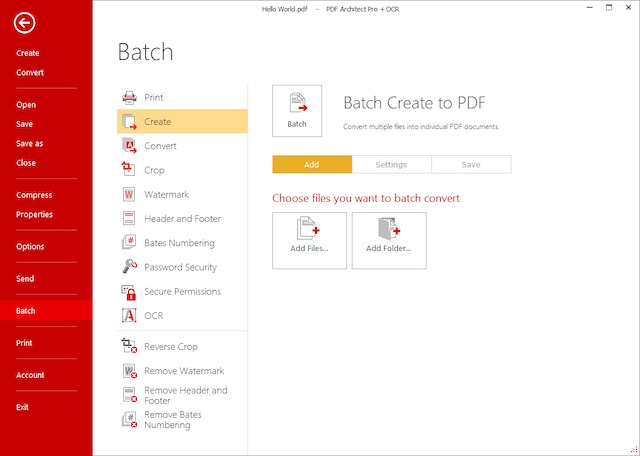The image size is (640, 456).
Task: Click the Reverse Crop icon
Action: pyautogui.click(x=129, y=345)
